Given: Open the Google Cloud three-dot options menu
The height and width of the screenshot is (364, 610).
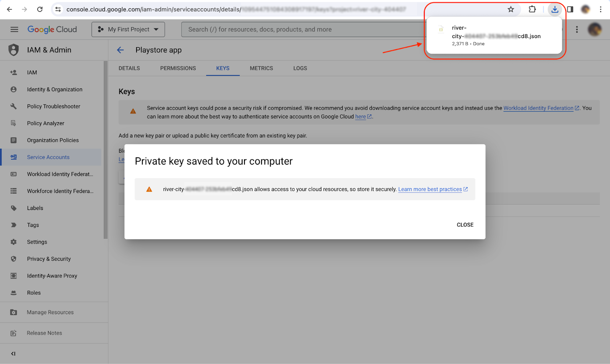Looking at the screenshot, I should pos(577,29).
